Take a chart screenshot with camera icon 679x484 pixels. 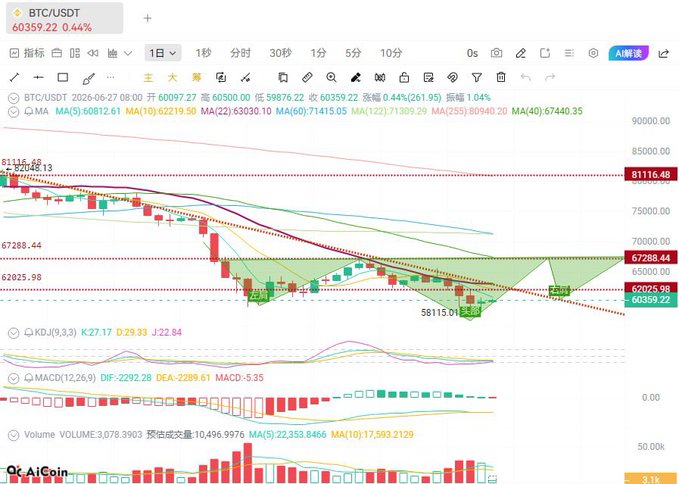(x=496, y=53)
